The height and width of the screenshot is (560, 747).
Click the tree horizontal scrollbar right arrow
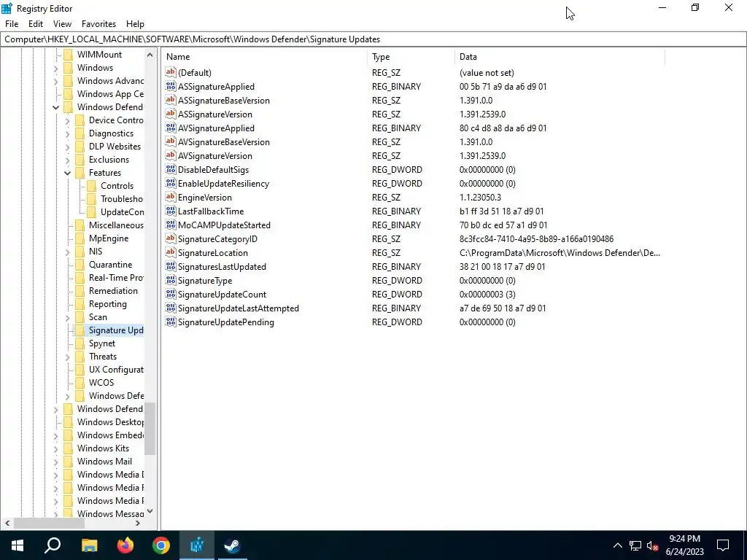[138, 524]
